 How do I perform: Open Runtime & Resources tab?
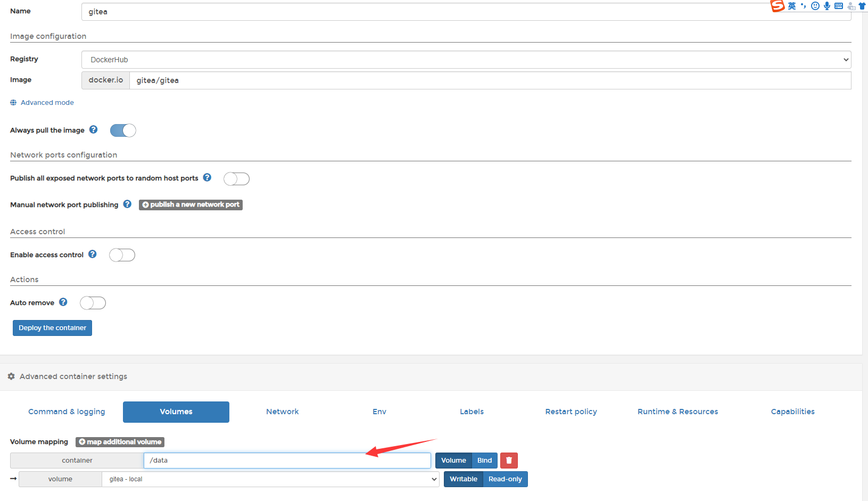tap(678, 412)
